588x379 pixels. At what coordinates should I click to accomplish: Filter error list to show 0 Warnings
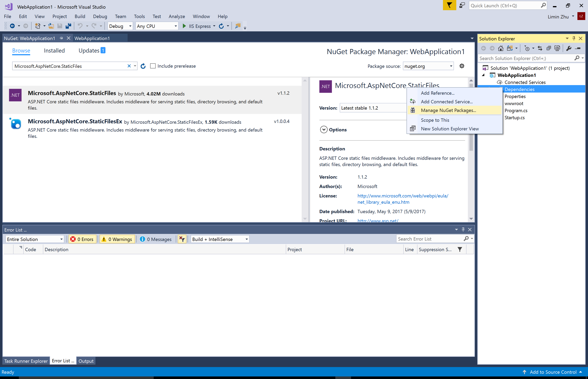[x=117, y=239]
